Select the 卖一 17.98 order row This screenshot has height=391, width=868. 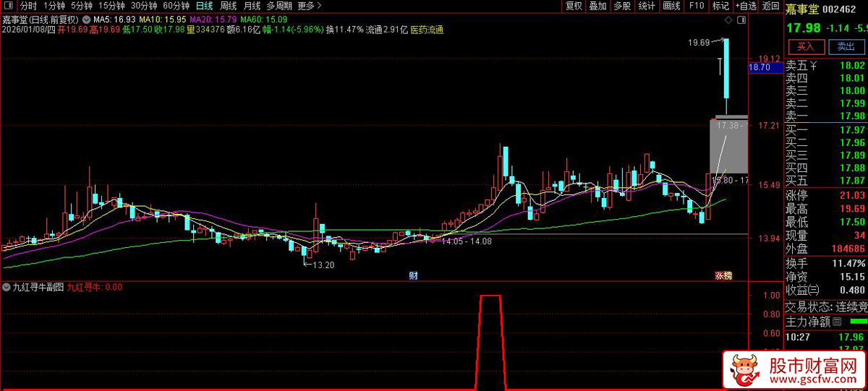826,116
